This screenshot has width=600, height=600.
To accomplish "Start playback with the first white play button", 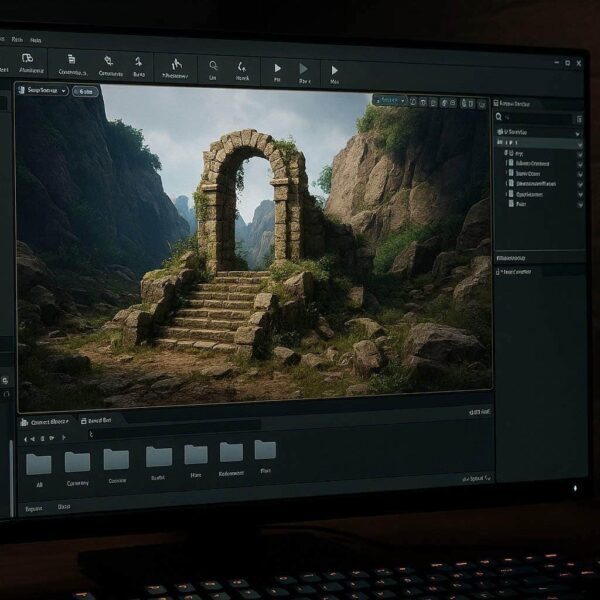I will [277, 68].
